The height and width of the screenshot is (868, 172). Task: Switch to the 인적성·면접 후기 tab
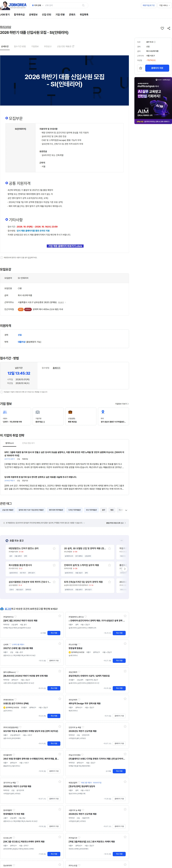(28, 443)
